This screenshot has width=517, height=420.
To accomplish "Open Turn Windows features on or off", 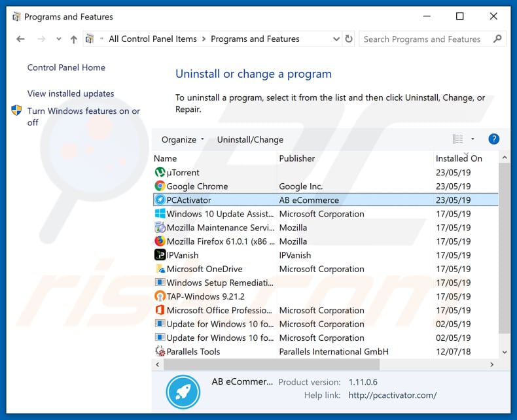I will pos(83,116).
